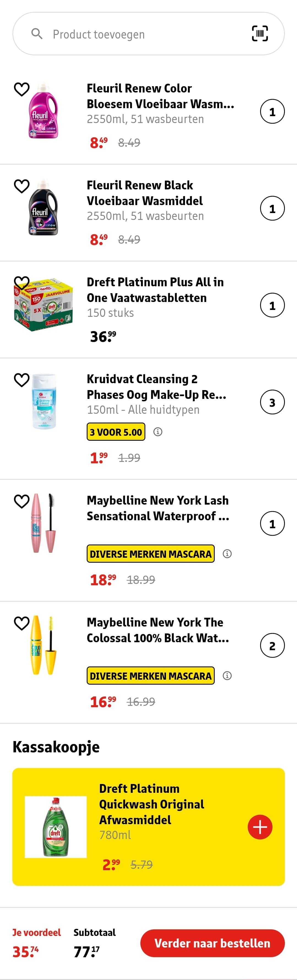Screen dimensions: 297x980
Task: Toggle heart on Kruidvat Cleansing remover
Action: point(22,380)
